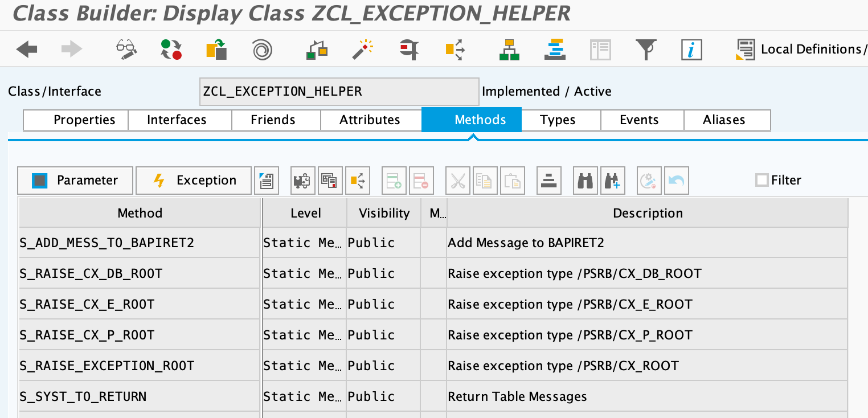Click the Parameter button
The height and width of the screenshot is (418, 868).
[x=75, y=181]
